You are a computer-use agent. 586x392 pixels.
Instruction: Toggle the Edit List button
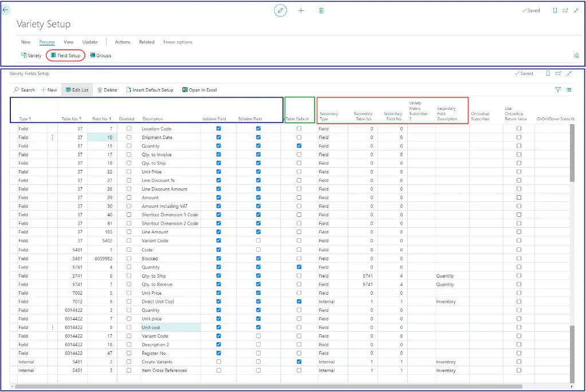click(77, 90)
